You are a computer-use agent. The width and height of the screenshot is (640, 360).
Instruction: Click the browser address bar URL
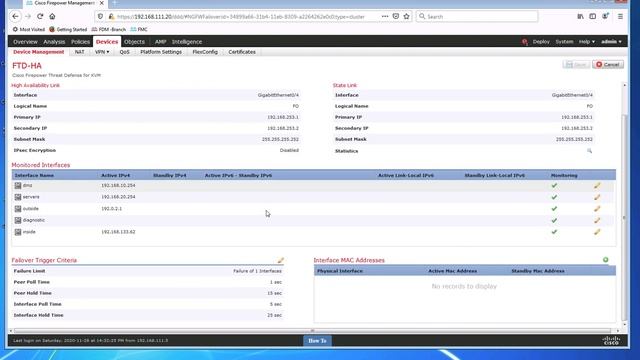pyautogui.click(x=241, y=17)
